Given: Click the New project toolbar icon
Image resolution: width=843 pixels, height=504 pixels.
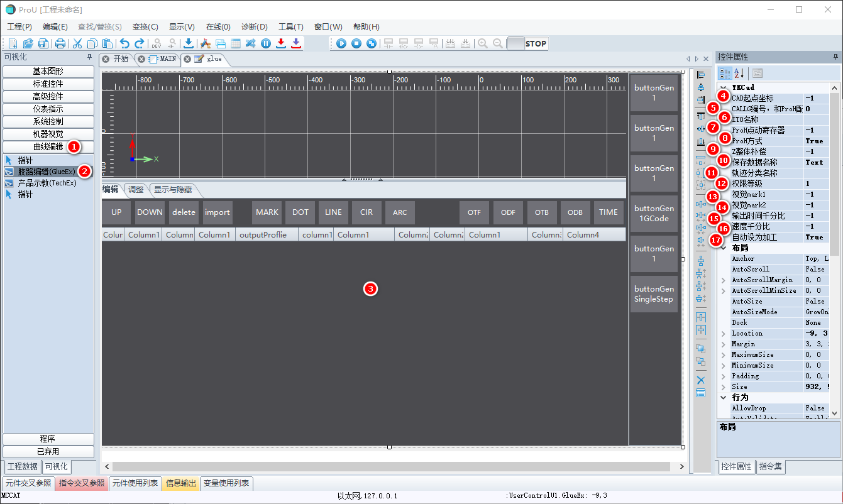Looking at the screenshot, I should coord(13,43).
